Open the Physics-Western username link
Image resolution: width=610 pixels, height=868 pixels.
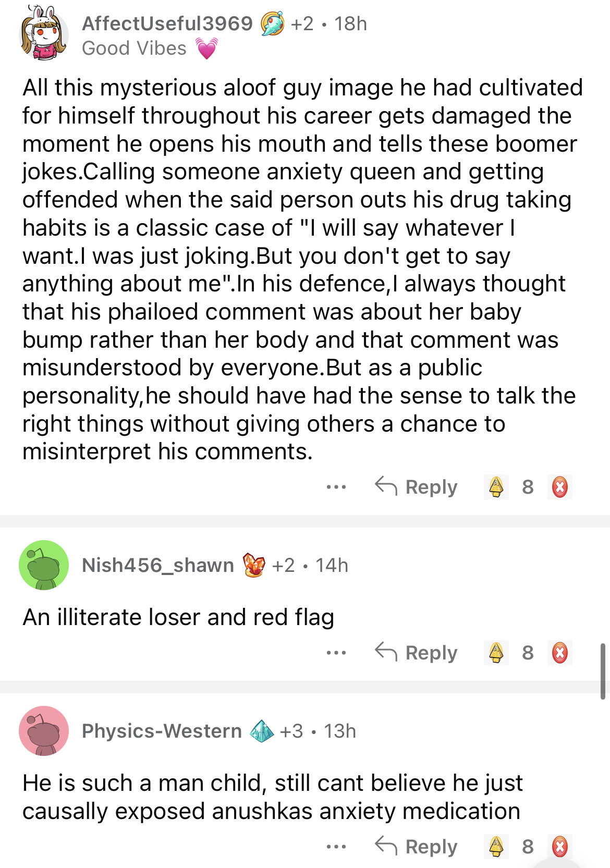pyautogui.click(x=162, y=731)
